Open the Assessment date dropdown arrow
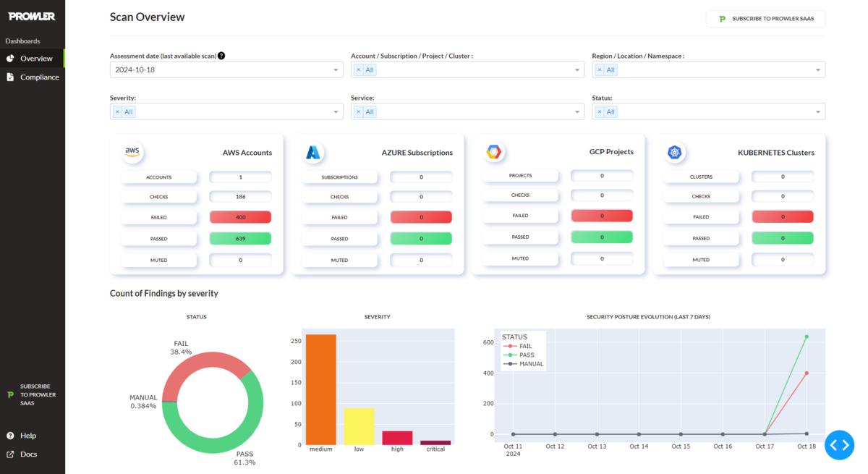Viewport: 868px width, 474px height. [x=336, y=70]
